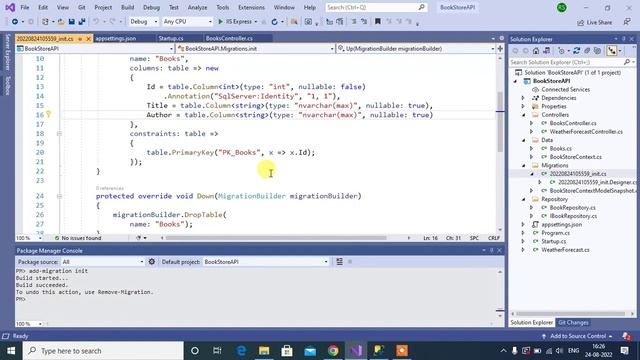Open the BookStoreAPI.Migrations.init type dropdown

(256, 49)
